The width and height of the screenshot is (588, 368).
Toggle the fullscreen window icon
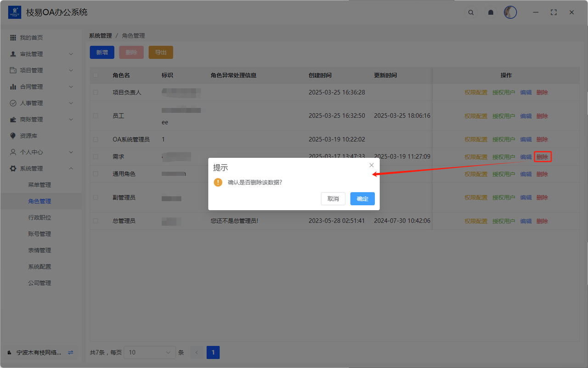point(554,12)
